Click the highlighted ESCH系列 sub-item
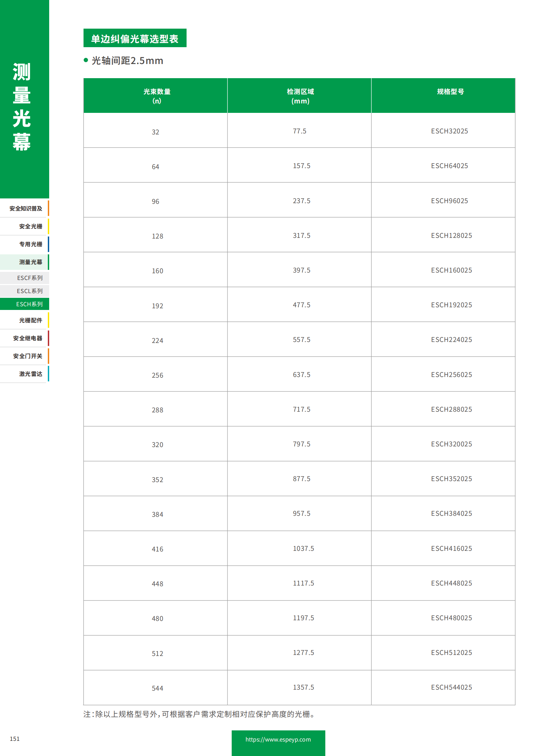This screenshot has height=756, width=557. click(29, 304)
